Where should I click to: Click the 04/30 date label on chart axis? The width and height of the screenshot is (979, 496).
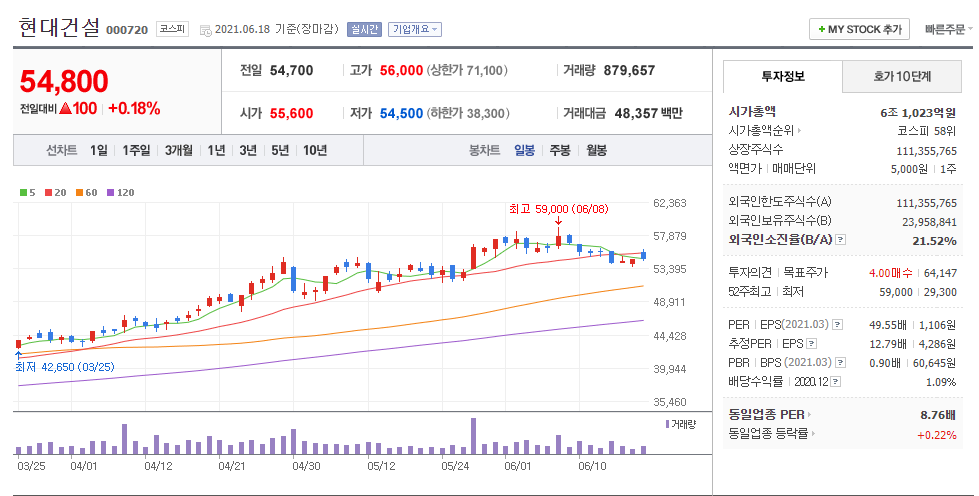click(307, 467)
